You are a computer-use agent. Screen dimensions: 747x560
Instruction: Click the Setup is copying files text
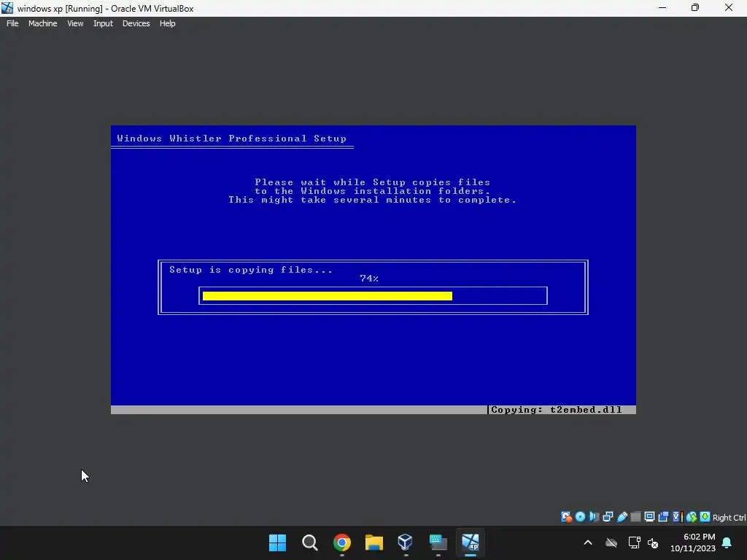(x=251, y=270)
